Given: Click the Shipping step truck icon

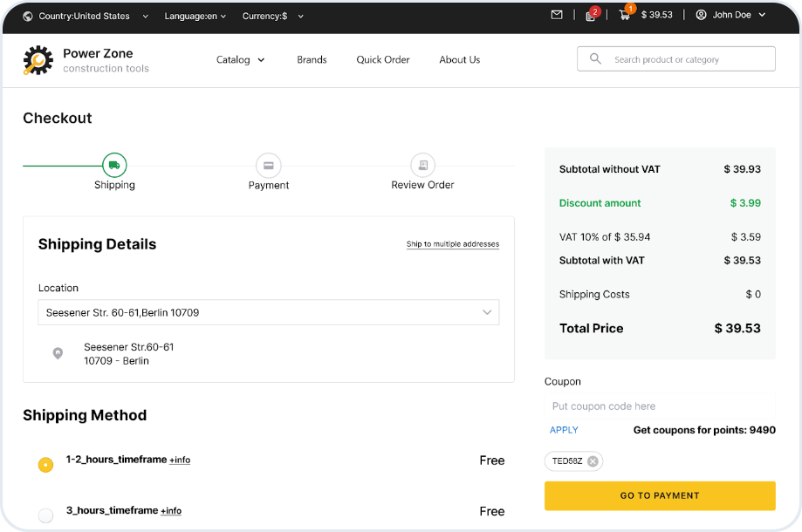Looking at the screenshot, I should (x=114, y=165).
